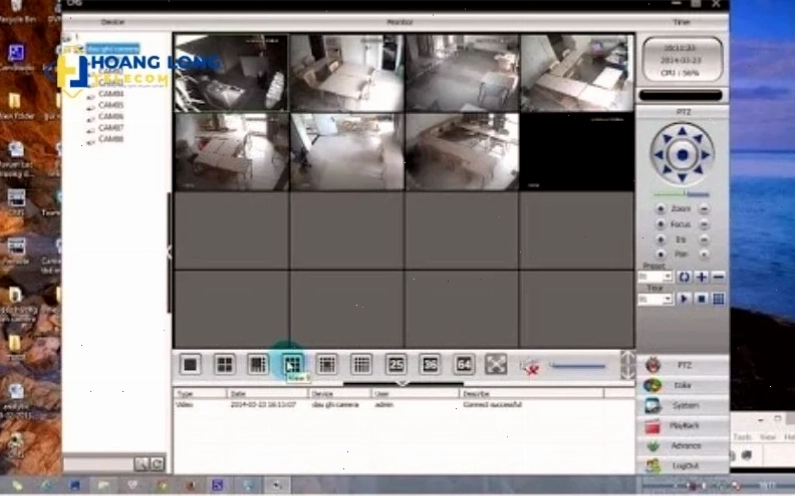Switch to the 2x2 four-camera layout
Viewport: 795px width, 497px height.
coord(224,364)
